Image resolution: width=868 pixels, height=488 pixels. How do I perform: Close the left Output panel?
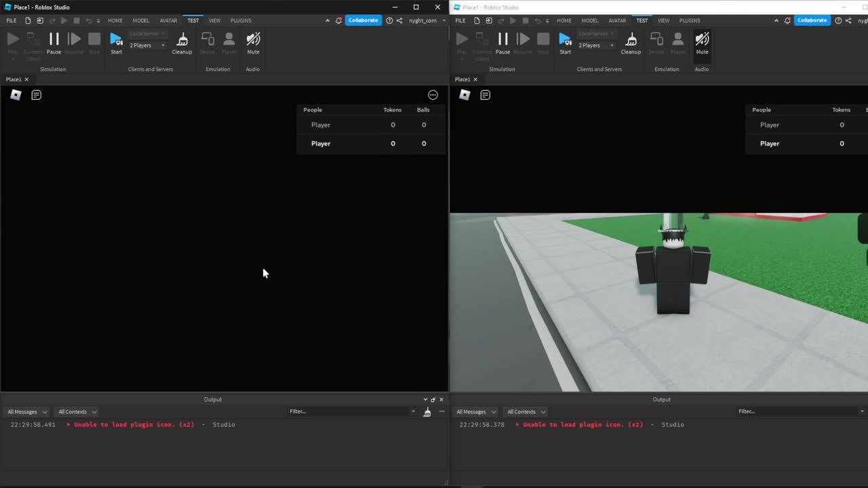(x=441, y=399)
